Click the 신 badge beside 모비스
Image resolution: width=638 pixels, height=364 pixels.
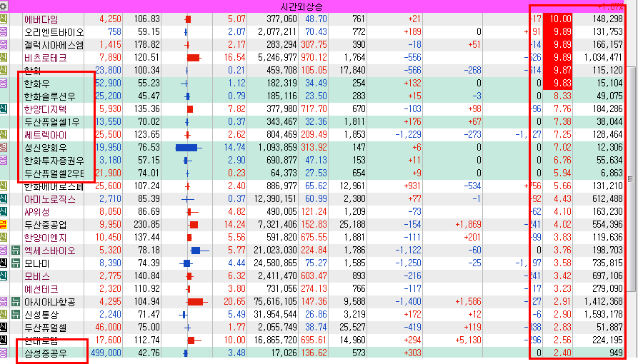(x=4, y=276)
